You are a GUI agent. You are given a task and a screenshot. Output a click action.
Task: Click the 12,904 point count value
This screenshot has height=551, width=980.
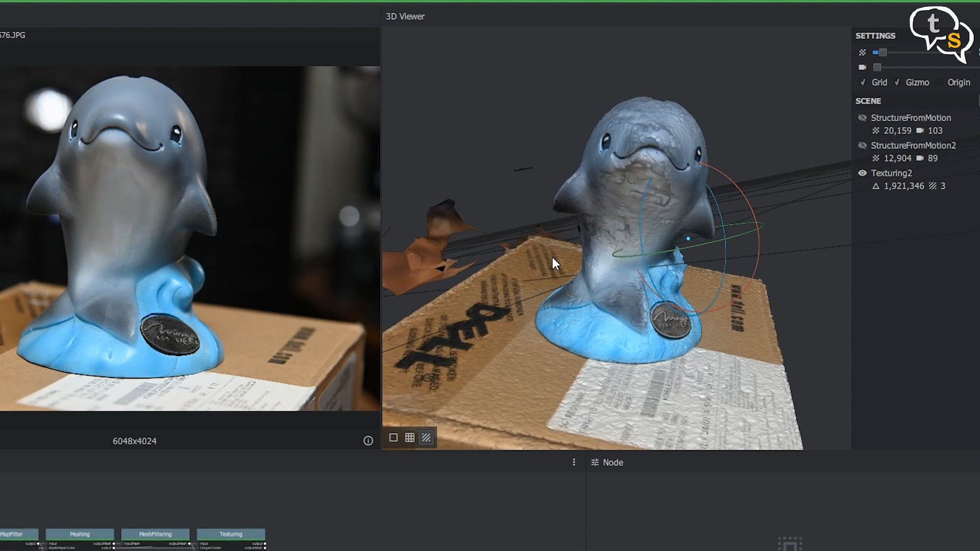897,158
